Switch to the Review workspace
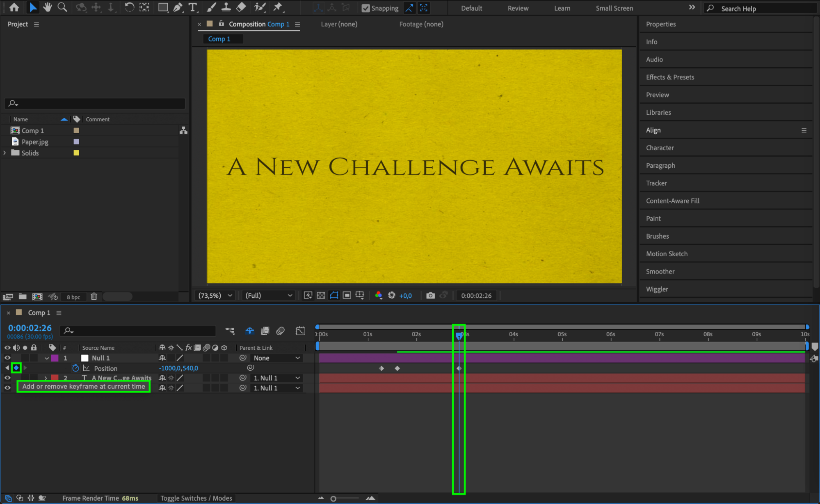The image size is (820, 504). click(518, 8)
